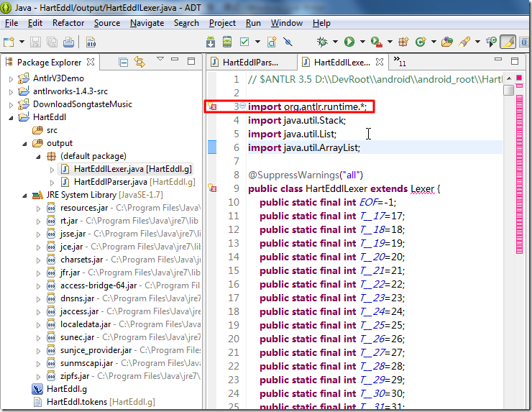This screenshot has height=412, width=532.
Task: Collapse the default package node
Action: tap(38, 157)
